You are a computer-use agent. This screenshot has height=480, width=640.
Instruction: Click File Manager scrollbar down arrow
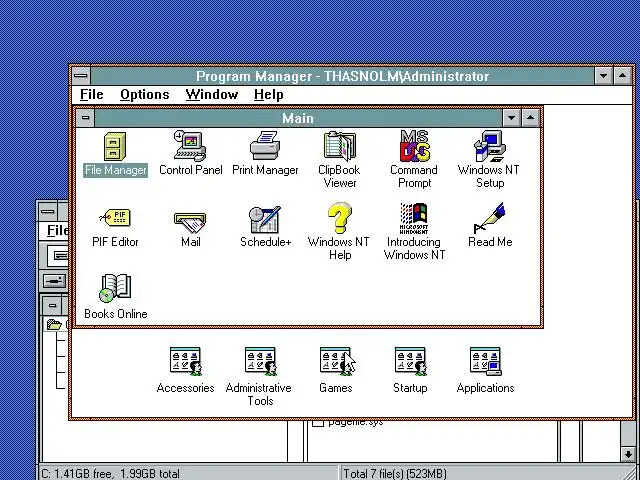tap(629, 453)
